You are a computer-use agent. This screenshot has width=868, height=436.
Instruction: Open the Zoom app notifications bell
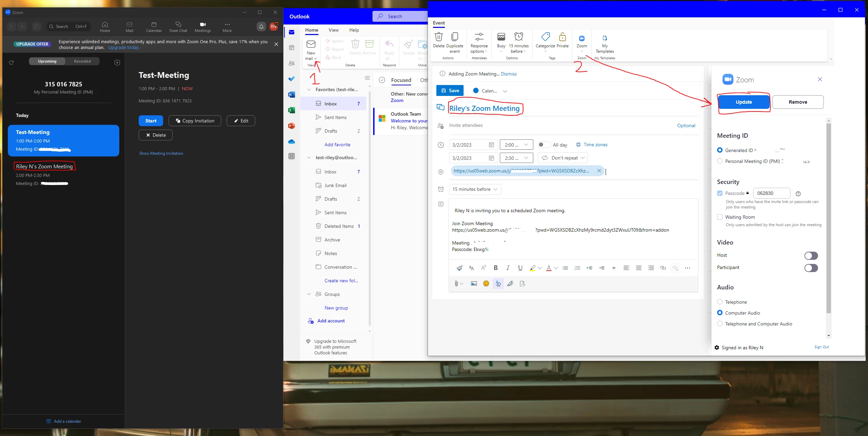point(261,27)
